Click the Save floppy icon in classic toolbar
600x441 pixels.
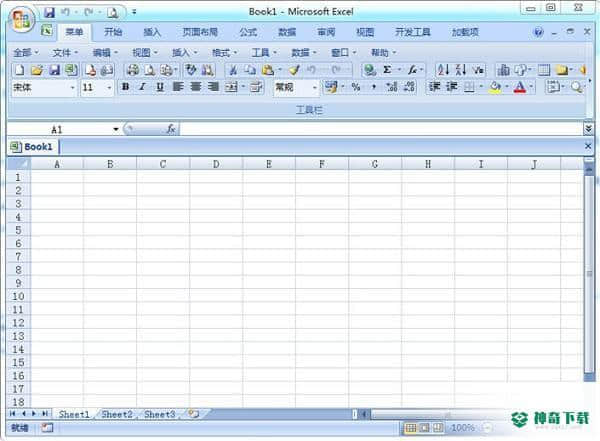(54, 70)
